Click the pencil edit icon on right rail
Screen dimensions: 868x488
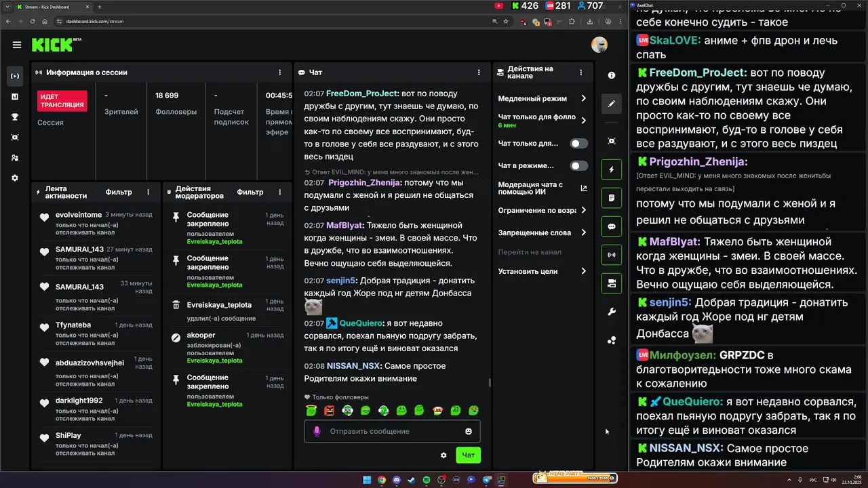(x=612, y=104)
